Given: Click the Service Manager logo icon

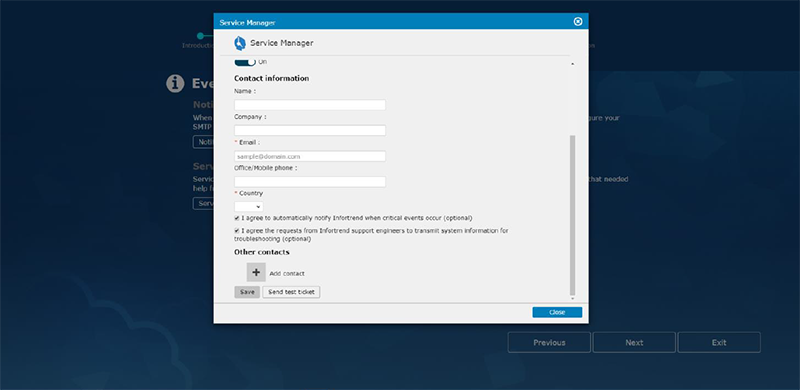Looking at the screenshot, I should pos(240,43).
